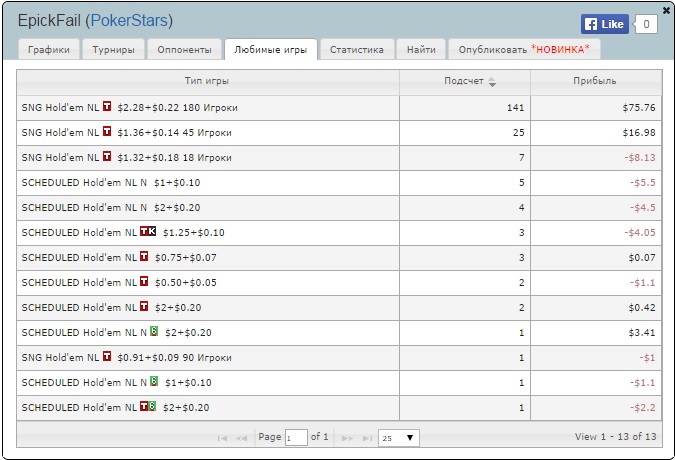Click the count value 141
The height and width of the screenshot is (460, 675).
click(x=515, y=108)
